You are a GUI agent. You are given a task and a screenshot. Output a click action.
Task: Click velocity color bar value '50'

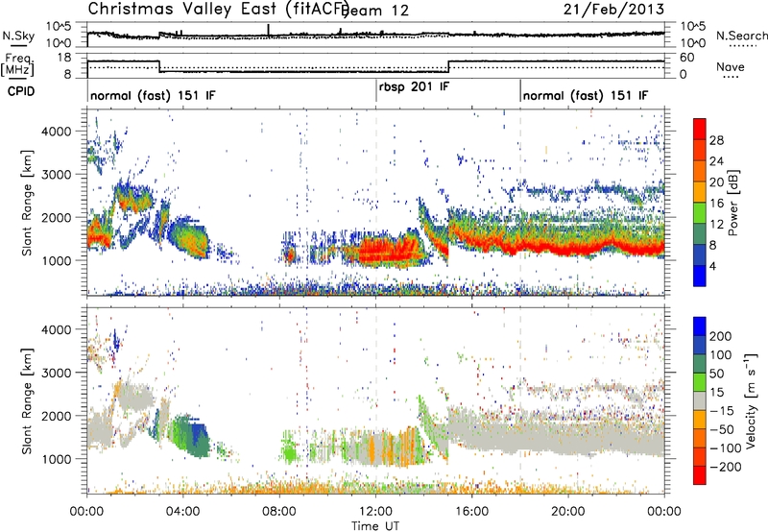[x=716, y=374]
